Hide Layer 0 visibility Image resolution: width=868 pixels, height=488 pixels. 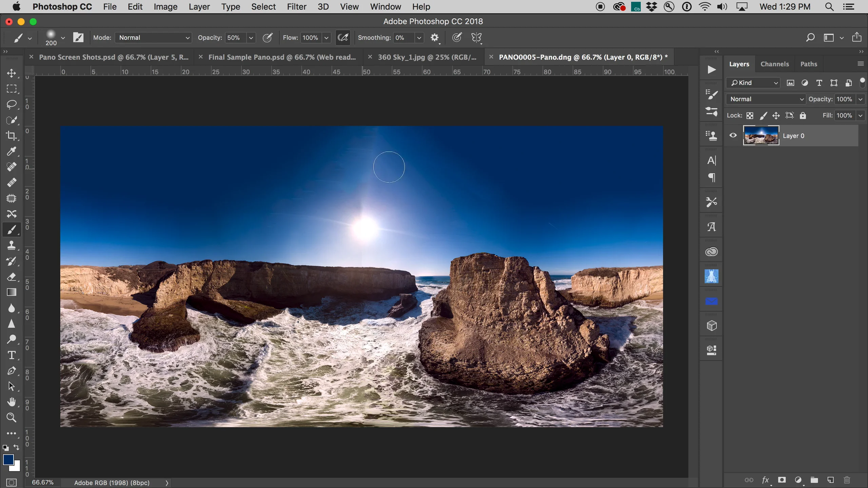[733, 135]
